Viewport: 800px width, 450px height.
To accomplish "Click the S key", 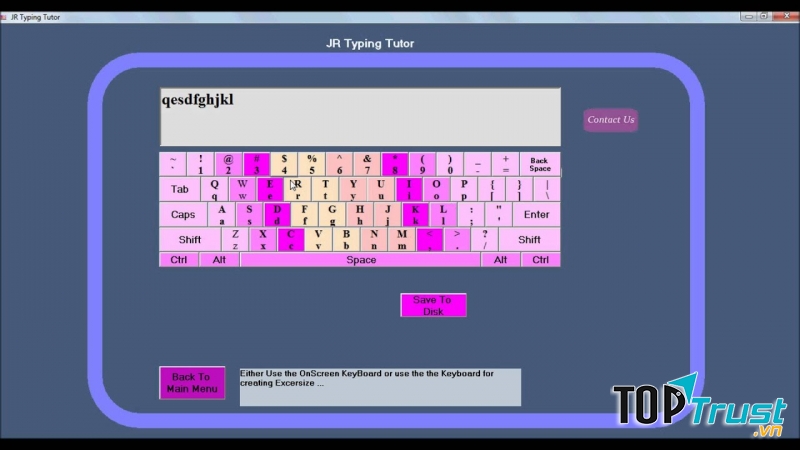I will [x=249, y=215].
